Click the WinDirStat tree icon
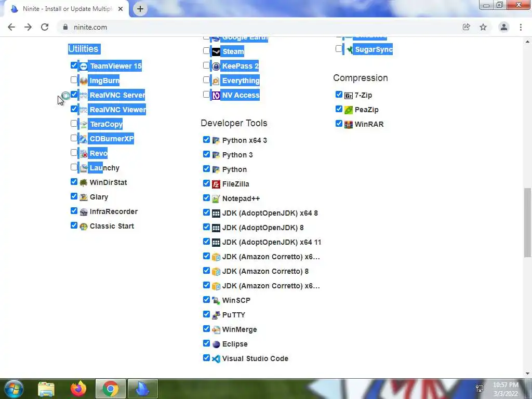 click(x=84, y=182)
